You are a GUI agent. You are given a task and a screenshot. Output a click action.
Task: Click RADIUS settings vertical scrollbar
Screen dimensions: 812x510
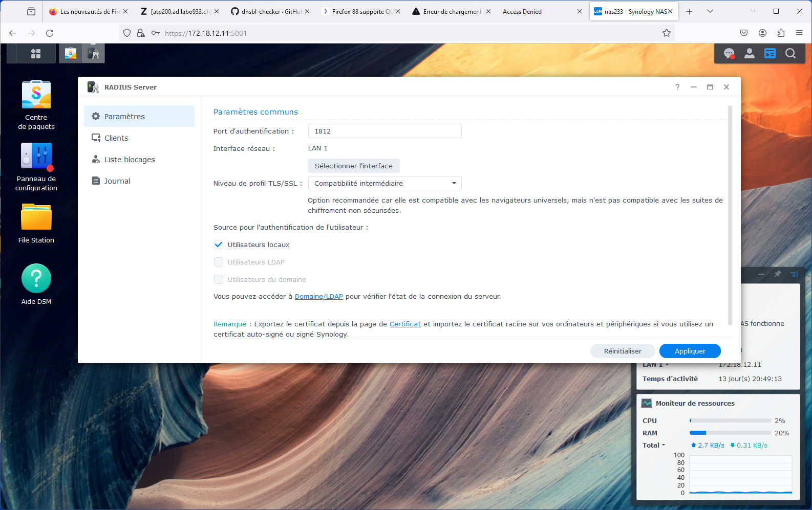730,215
